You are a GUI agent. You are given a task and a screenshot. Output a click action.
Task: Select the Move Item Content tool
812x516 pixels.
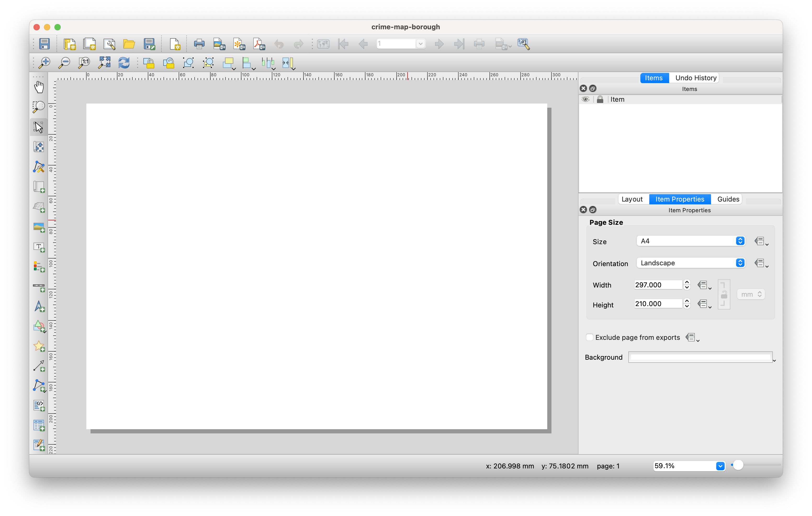pos(39,147)
